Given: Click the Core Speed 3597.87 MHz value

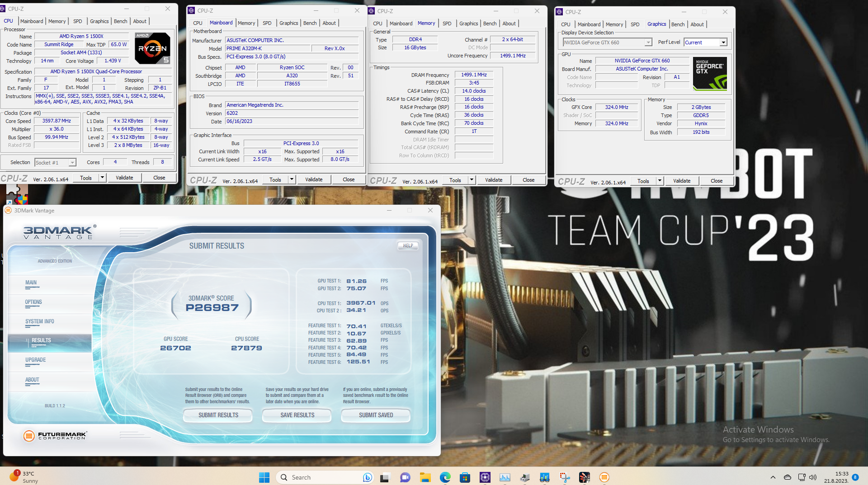Looking at the screenshot, I should point(57,121).
